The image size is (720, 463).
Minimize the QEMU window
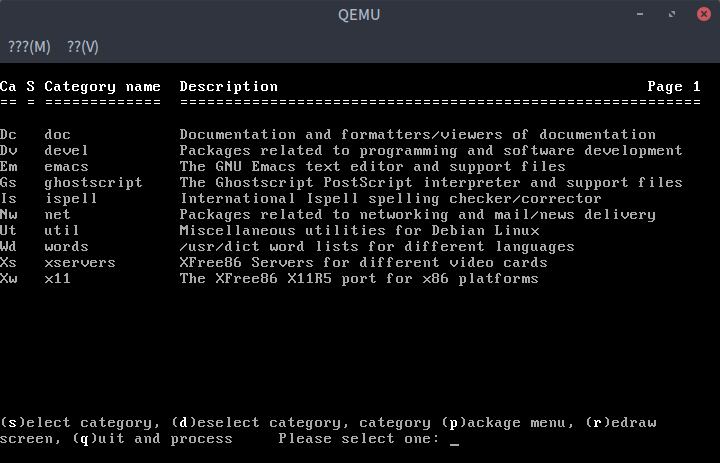point(642,15)
